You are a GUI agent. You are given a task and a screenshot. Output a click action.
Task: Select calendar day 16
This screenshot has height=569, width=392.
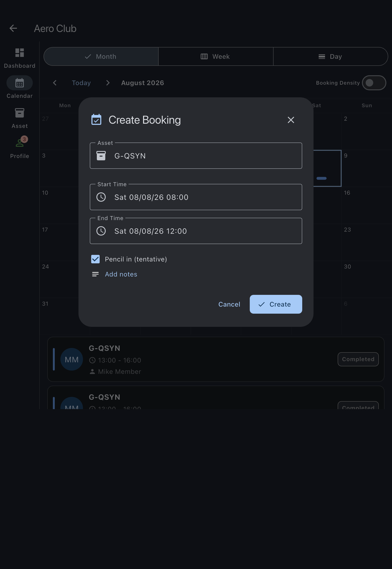coord(366,205)
